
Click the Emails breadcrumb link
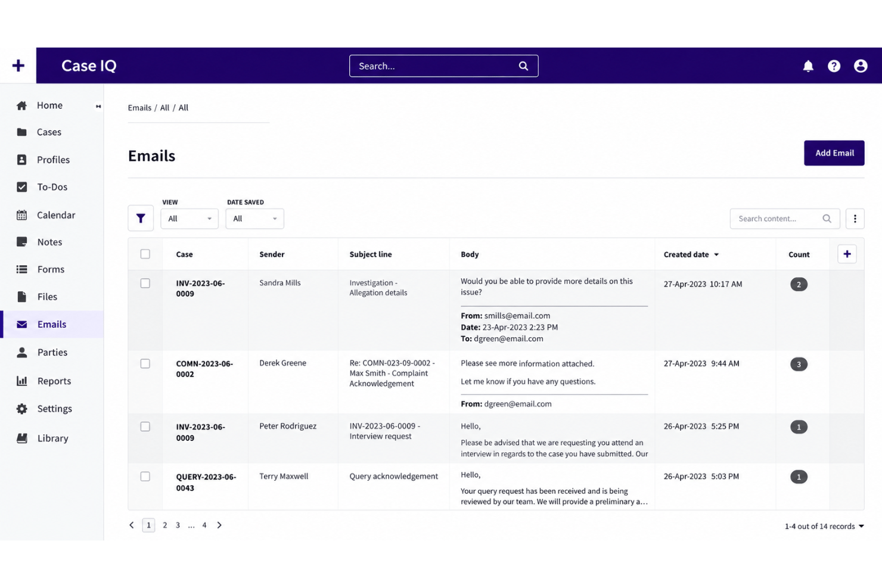(x=139, y=108)
